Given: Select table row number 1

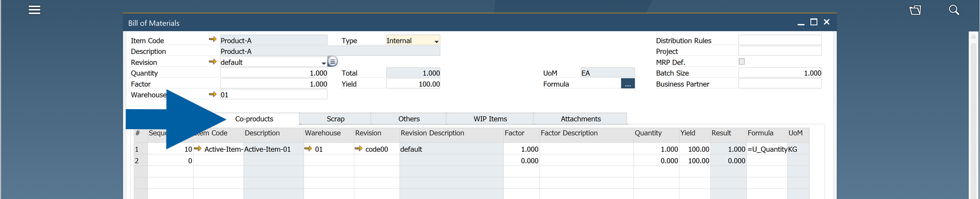Looking at the screenshot, I should point(140,149).
